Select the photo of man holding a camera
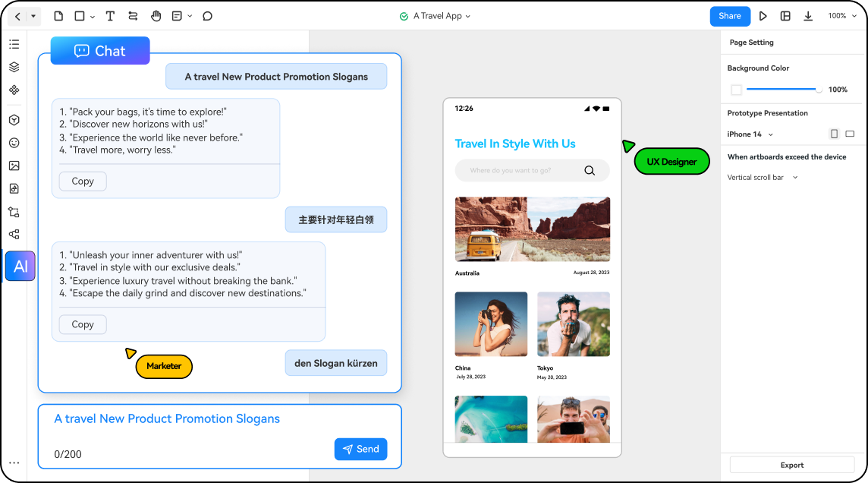 (574, 419)
